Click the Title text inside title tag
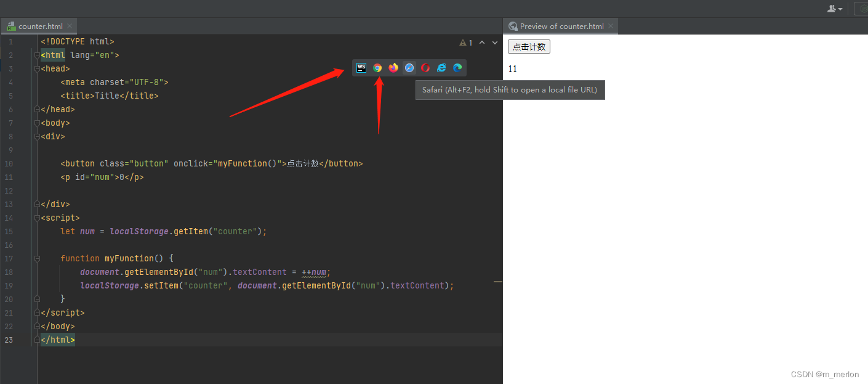Image resolution: width=868 pixels, height=384 pixels. 107,96
